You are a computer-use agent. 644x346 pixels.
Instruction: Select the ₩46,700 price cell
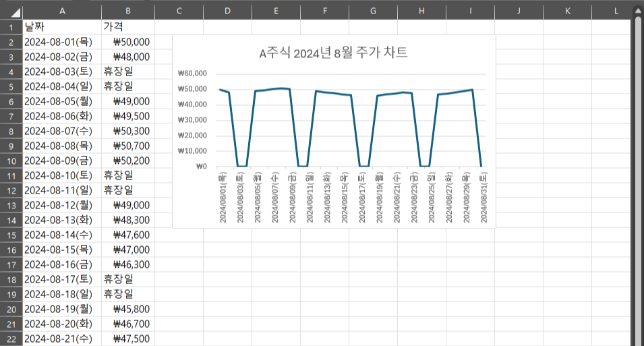coord(128,324)
